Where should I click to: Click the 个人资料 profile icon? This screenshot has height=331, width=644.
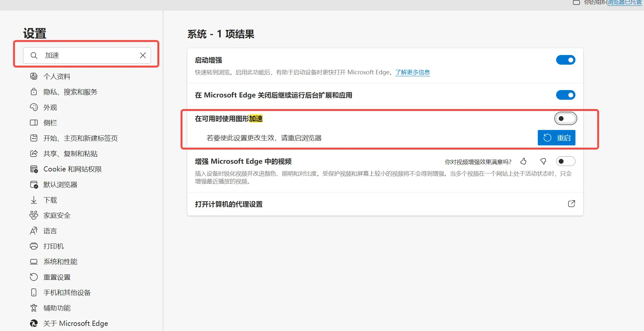[34, 76]
